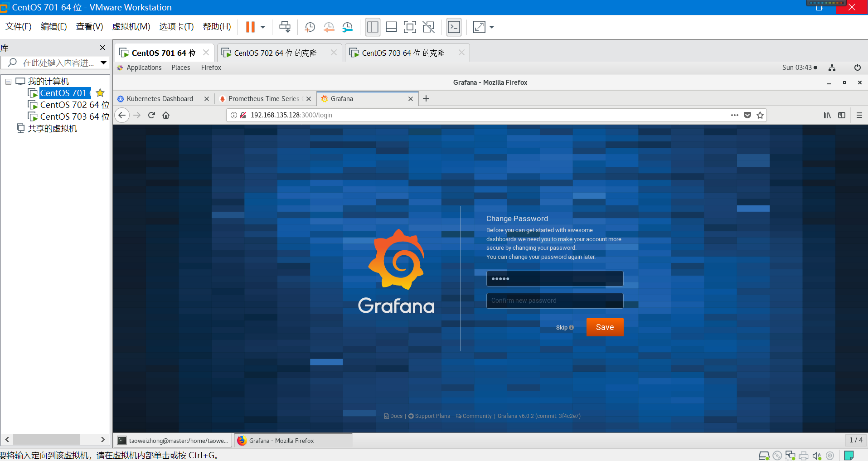This screenshot has height=461, width=868.
Task: Click the revert to snapshot icon
Action: 329,27
